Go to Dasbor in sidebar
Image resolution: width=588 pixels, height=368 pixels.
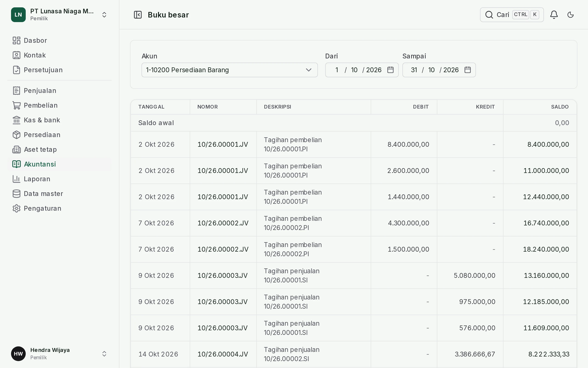pyautogui.click(x=59, y=40)
